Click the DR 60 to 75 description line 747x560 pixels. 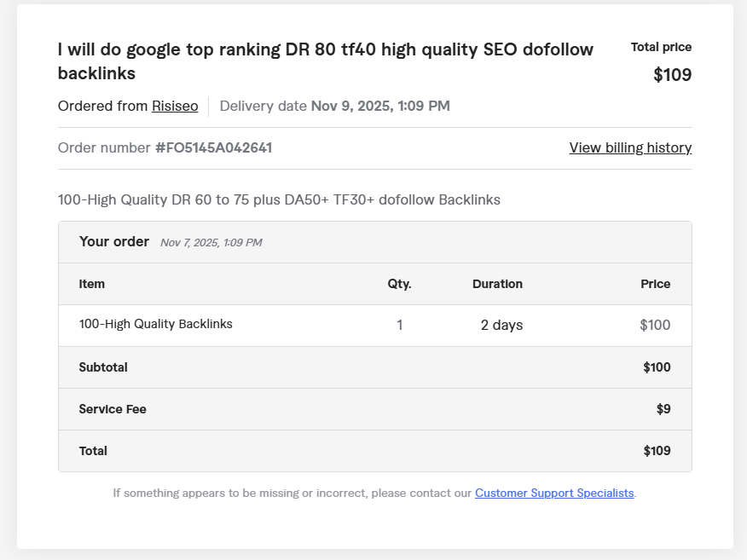tap(279, 200)
